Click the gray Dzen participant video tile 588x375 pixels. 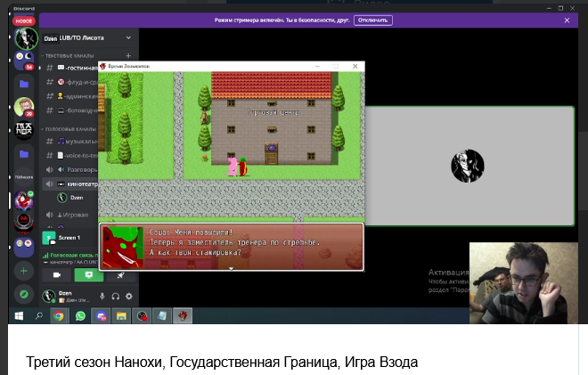pyautogui.click(x=470, y=167)
